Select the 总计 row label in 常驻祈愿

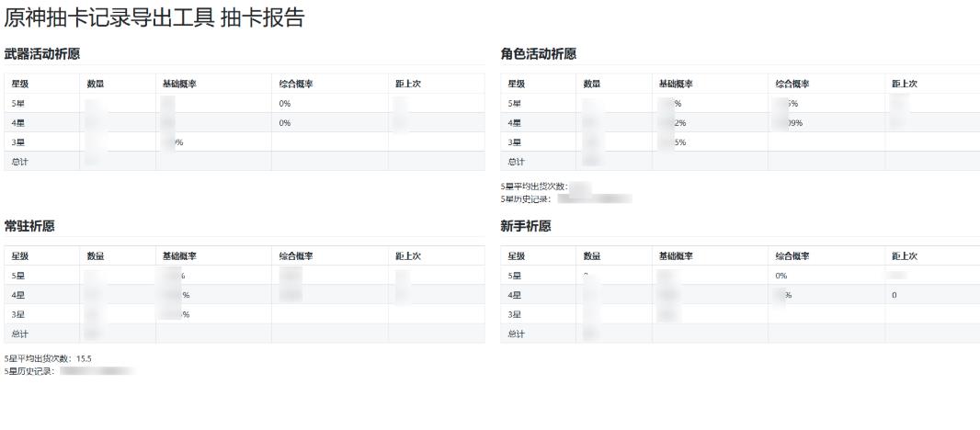click(20, 334)
